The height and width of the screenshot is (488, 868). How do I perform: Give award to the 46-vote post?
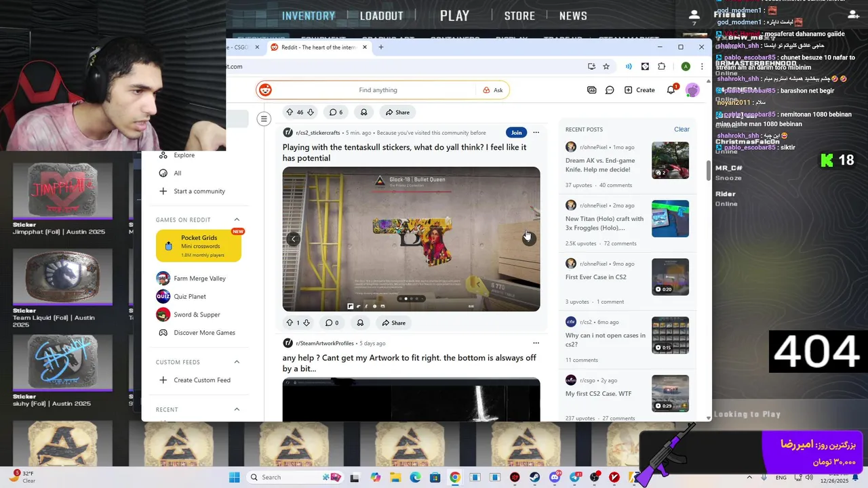tap(364, 112)
